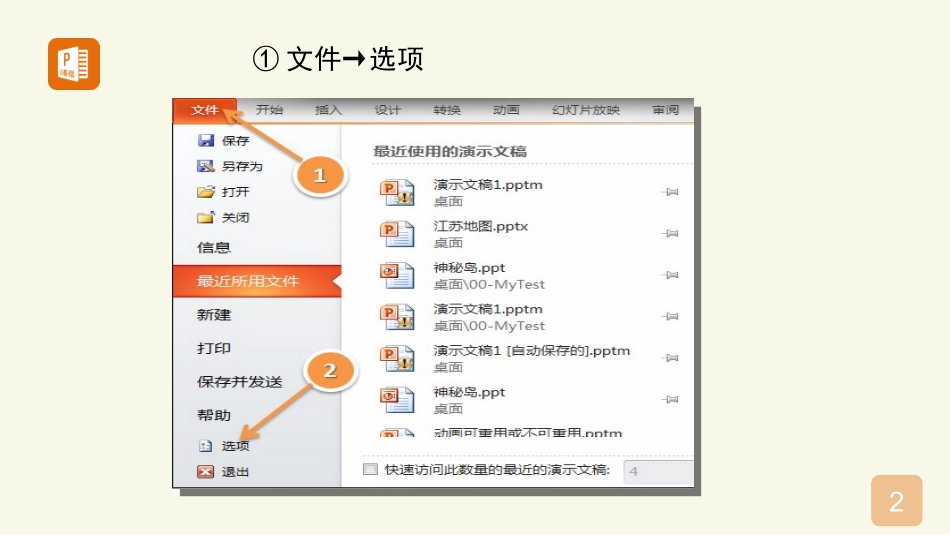Viewport: 950px width, 535px height.
Task: Open the partially visible 动画可重用或不可重用.pptm icon
Action: tap(397, 433)
